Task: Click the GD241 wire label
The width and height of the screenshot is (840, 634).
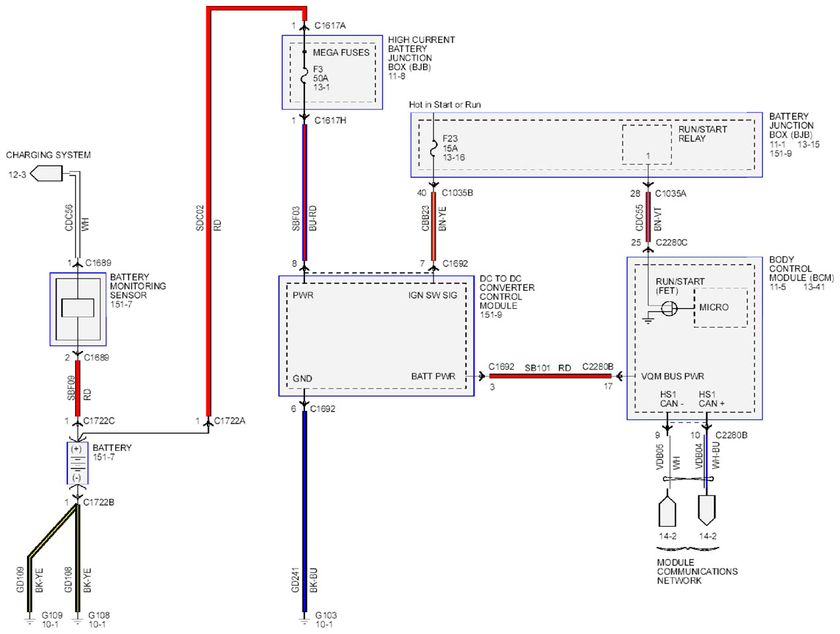Action: click(296, 579)
